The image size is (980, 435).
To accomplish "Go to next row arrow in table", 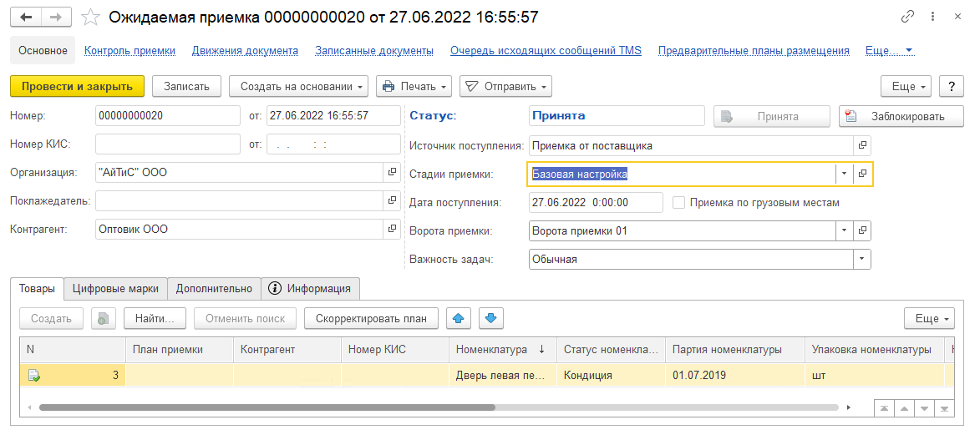I will click(x=924, y=408).
